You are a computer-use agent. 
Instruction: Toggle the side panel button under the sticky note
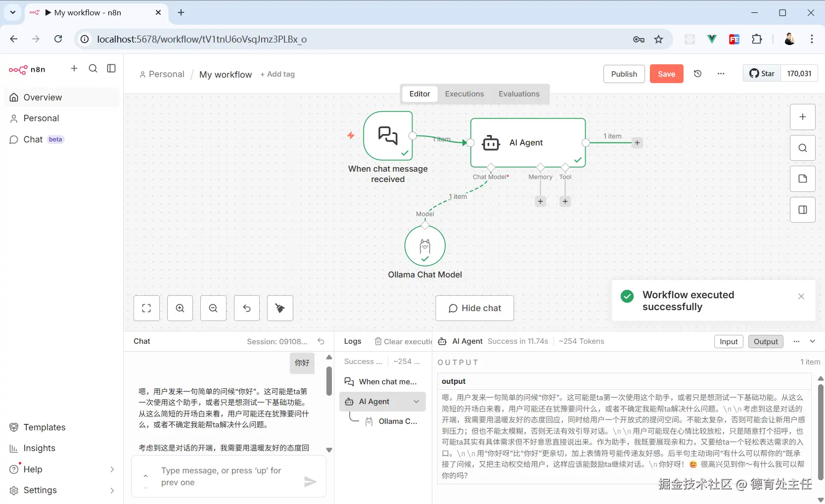[803, 210]
